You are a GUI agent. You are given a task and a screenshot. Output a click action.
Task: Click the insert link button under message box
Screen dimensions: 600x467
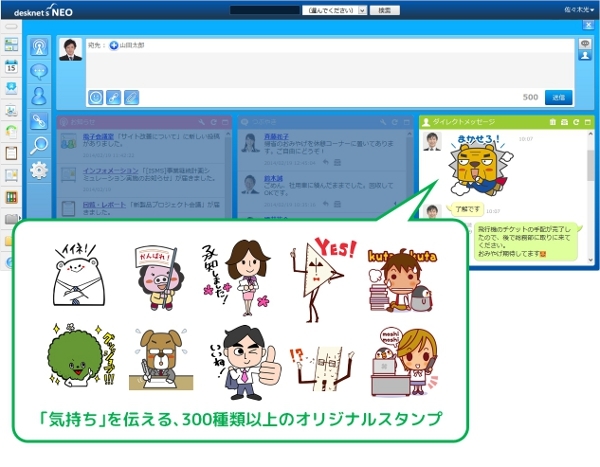(x=114, y=98)
